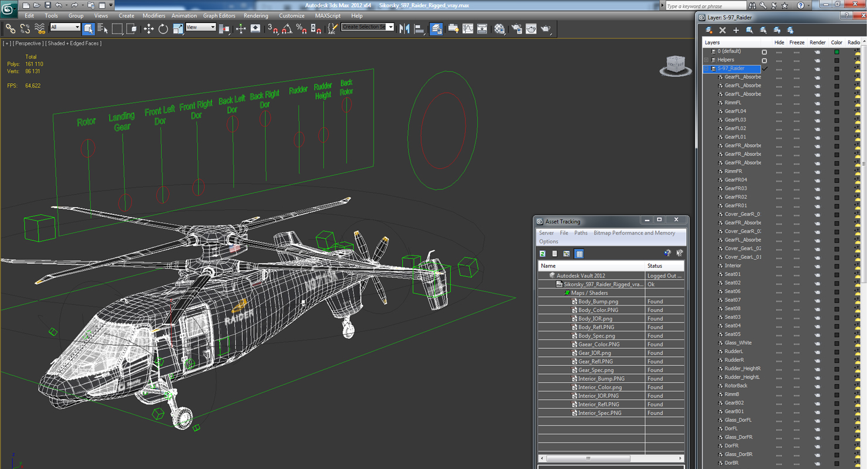The width and height of the screenshot is (868, 469).
Task: Click Select Highlighted Objects and Layers icon
Action: 750,30
